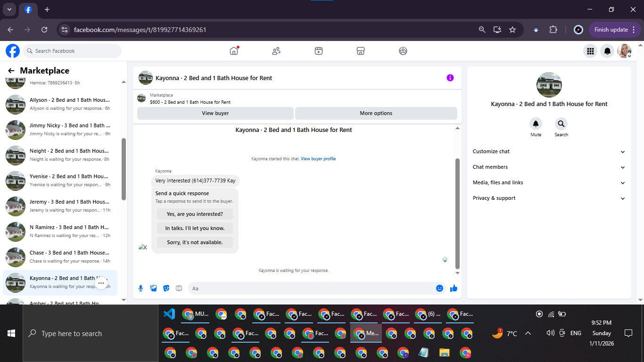
Task: Click conversation list scrollbar
Action: [124, 169]
